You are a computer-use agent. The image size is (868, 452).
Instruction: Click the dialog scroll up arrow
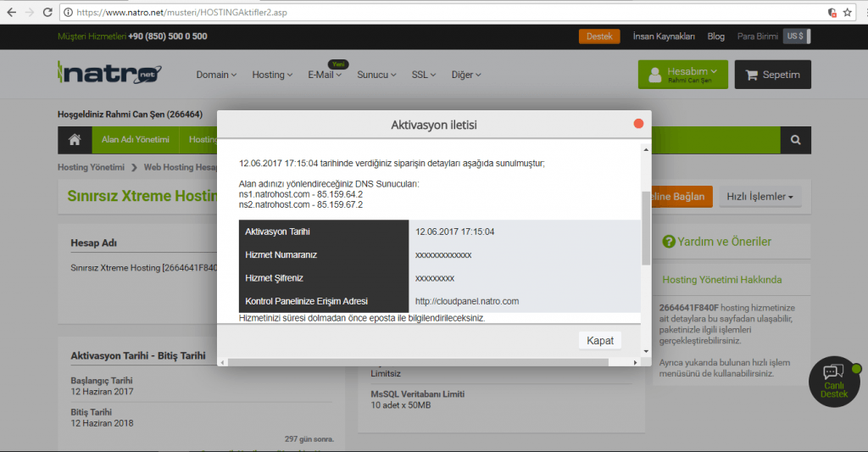coord(645,149)
